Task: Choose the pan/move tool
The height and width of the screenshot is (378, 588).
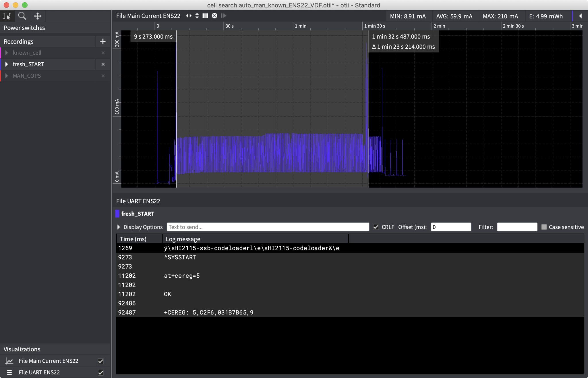Action: (x=38, y=16)
